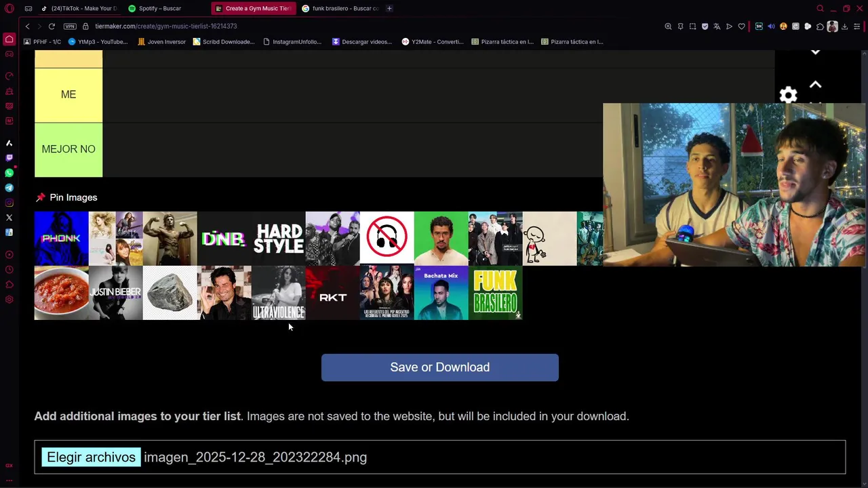Open the tier list settings gear
The height and width of the screenshot is (488, 868).
pos(788,96)
